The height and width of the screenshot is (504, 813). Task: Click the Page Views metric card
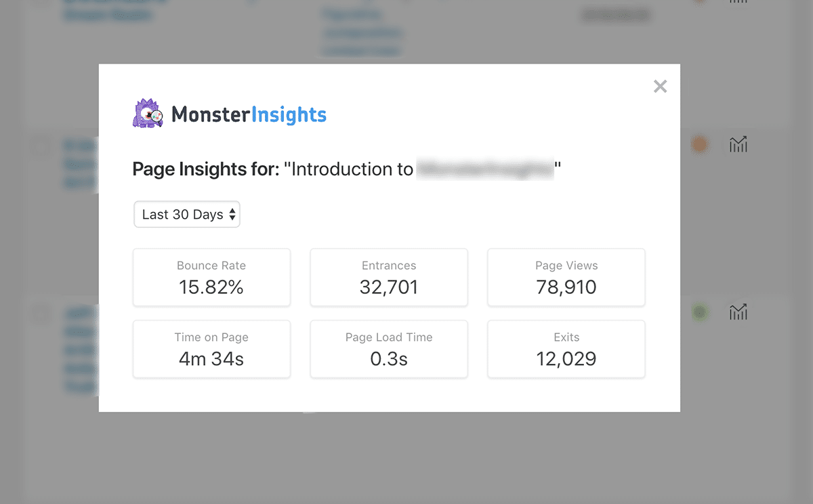point(566,277)
